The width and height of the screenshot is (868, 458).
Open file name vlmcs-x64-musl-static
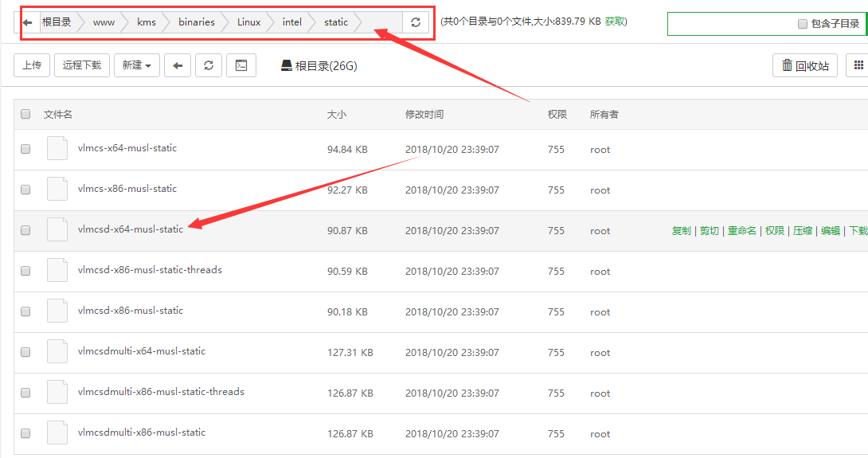coord(127,148)
